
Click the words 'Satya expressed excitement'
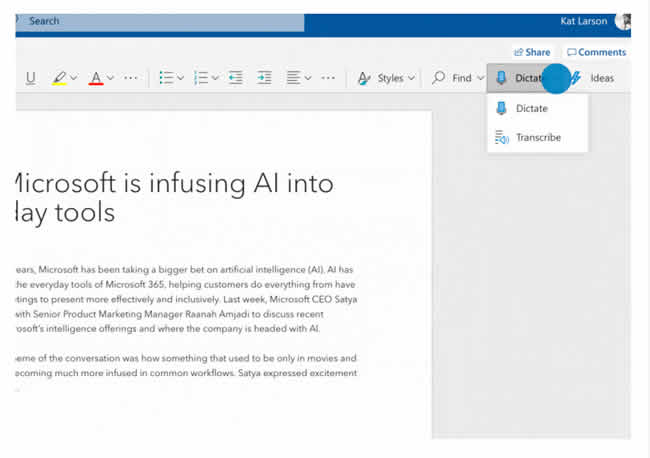[x=297, y=373]
